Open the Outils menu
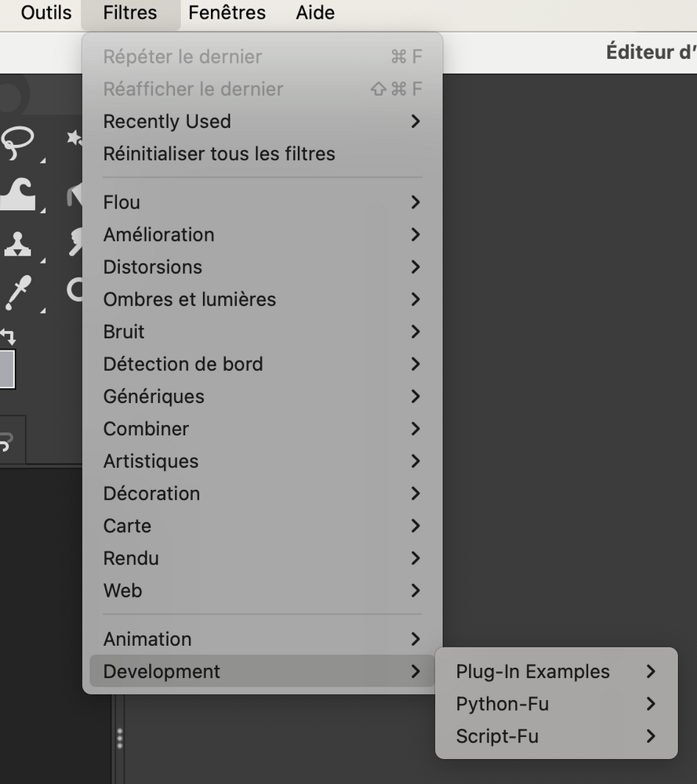 46,13
